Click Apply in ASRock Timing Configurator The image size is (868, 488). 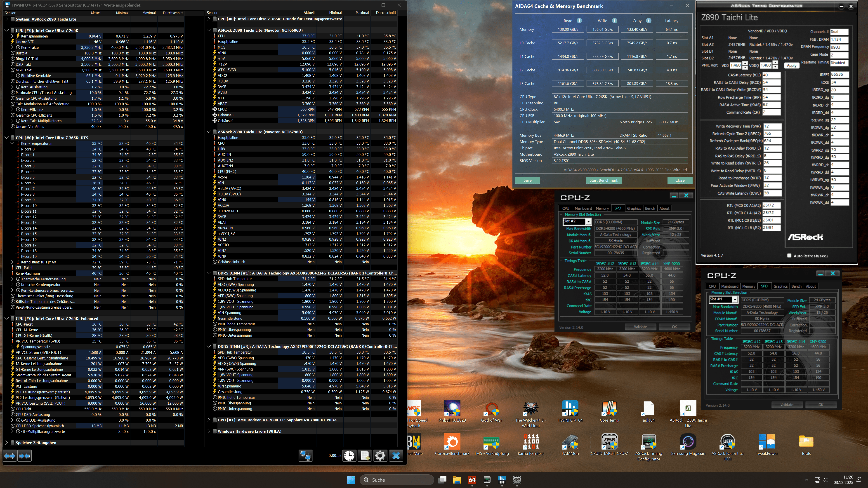(792, 65)
